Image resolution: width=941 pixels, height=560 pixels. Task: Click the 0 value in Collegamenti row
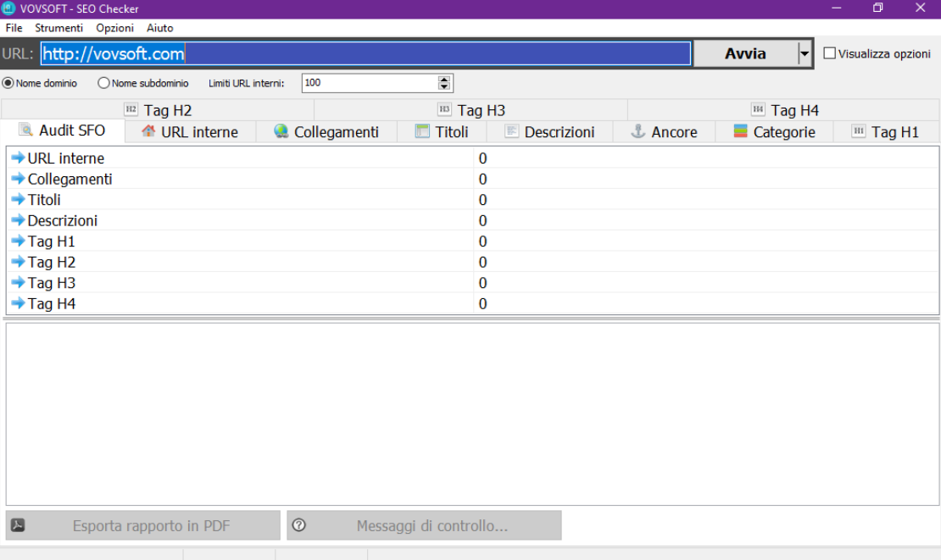click(x=482, y=180)
